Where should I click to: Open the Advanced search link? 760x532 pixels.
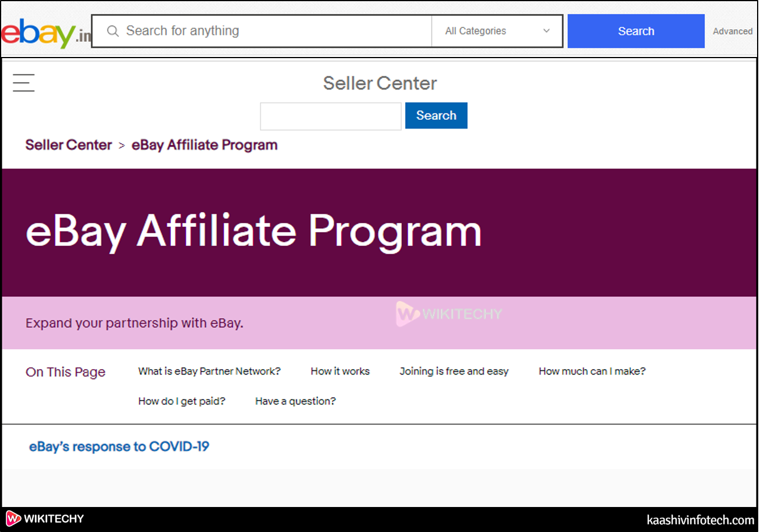(x=732, y=31)
